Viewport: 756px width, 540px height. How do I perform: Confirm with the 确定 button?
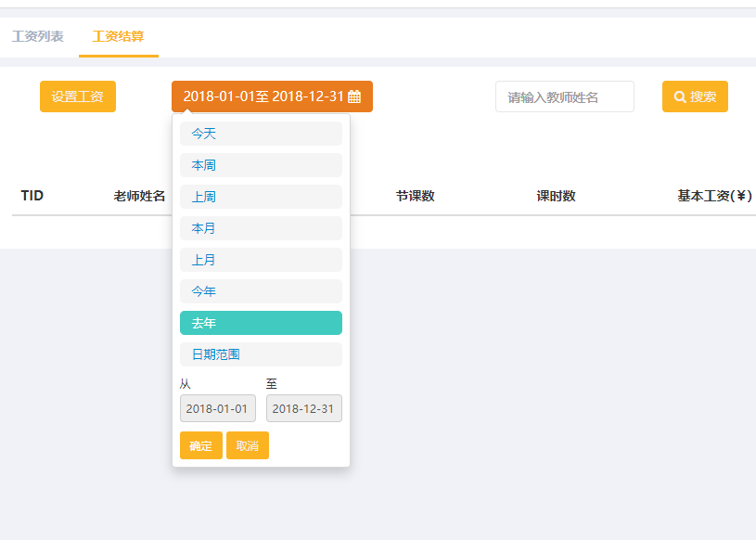(x=201, y=445)
